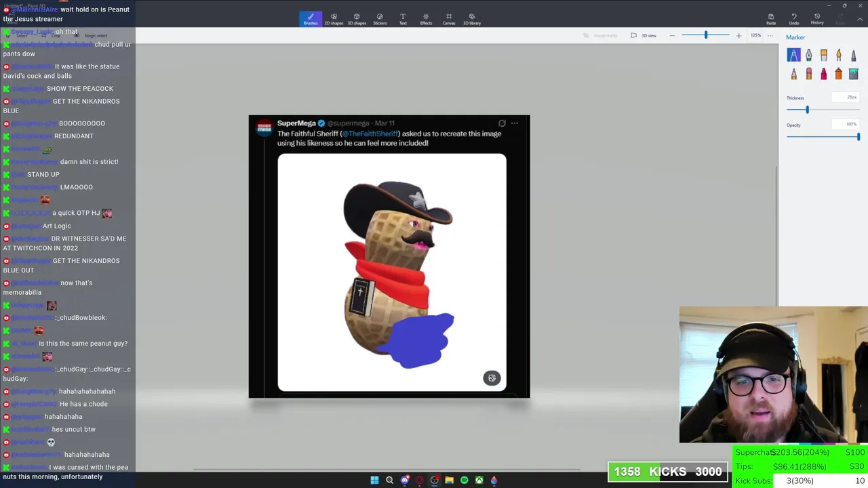
Task: Select the Spray can brush
Action: coord(839,74)
